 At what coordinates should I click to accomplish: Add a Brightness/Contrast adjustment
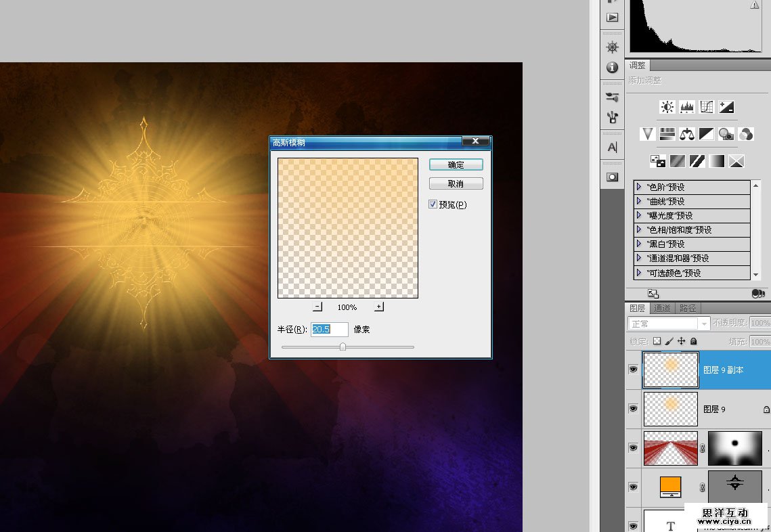coord(667,107)
